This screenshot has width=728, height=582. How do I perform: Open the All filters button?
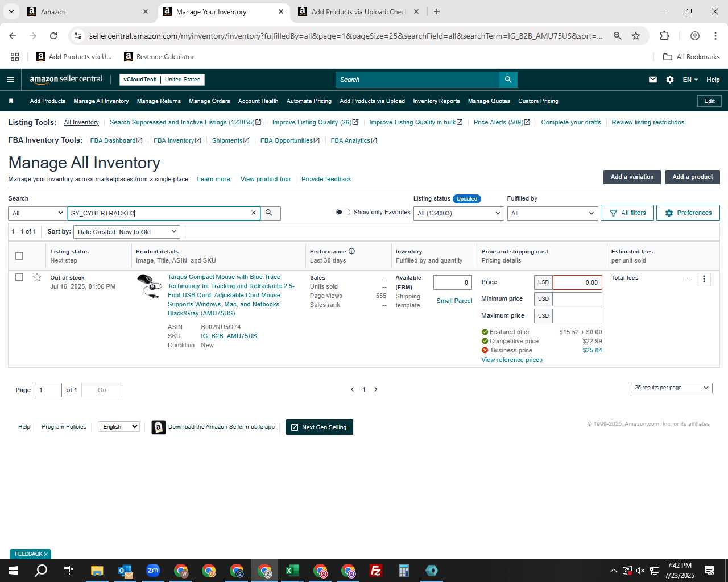[x=627, y=213]
